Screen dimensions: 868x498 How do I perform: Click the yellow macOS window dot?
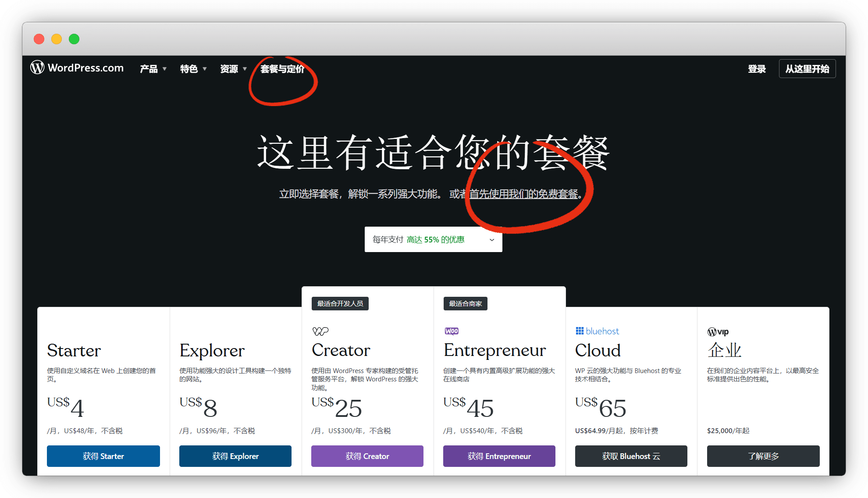pos(57,39)
